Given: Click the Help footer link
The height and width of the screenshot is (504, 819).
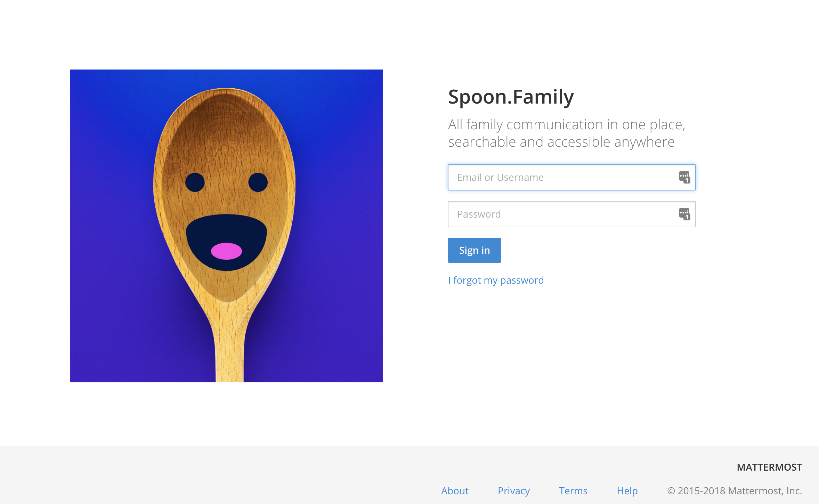Looking at the screenshot, I should 627,491.
